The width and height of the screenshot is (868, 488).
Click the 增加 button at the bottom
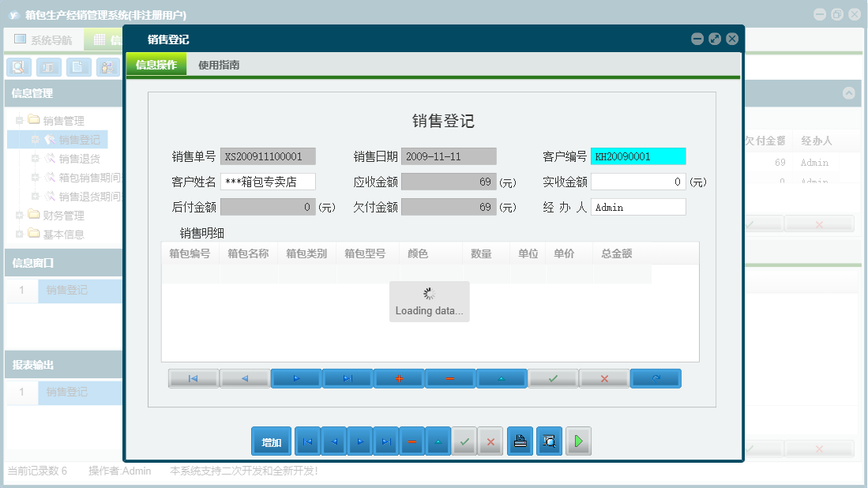pyautogui.click(x=271, y=441)
